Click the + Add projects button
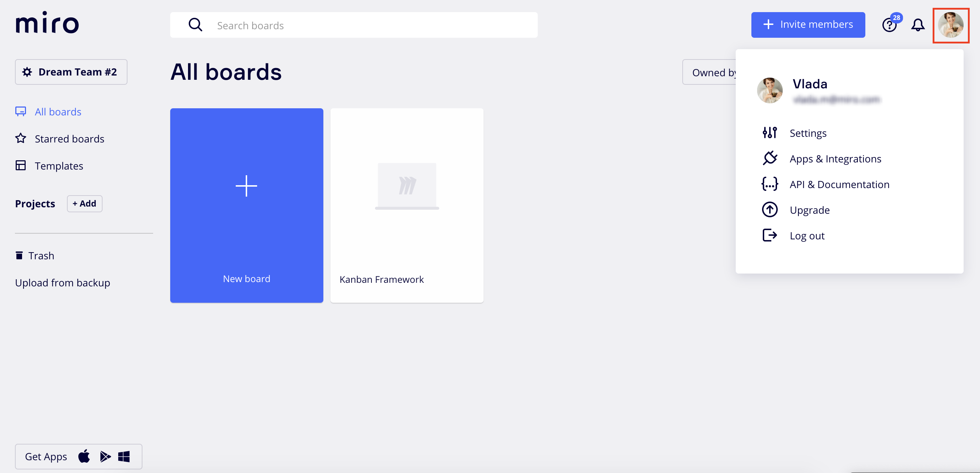 (x=84, y=204)
